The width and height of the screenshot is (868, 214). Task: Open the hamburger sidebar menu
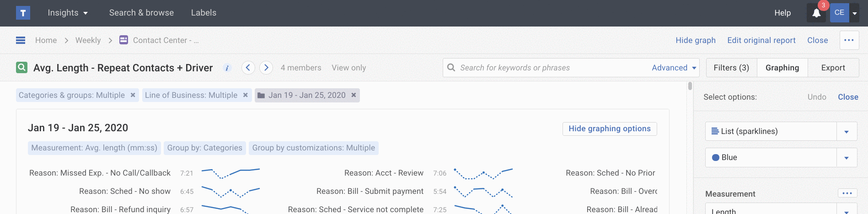coord(21,40)
